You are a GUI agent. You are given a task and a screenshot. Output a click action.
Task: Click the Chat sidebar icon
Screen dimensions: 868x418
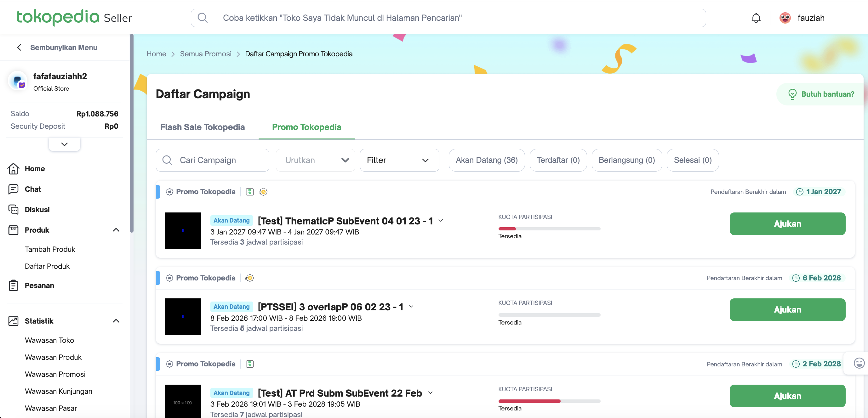[14, 189]
